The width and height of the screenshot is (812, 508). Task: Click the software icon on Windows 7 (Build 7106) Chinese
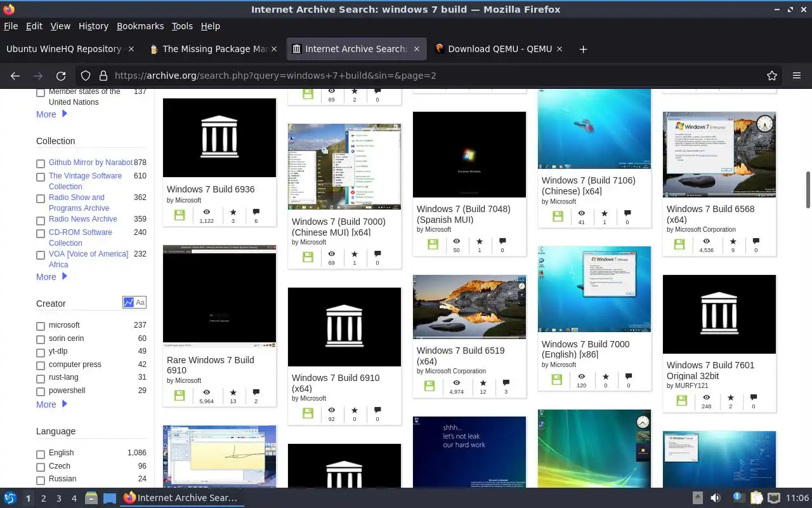point(558,217)
